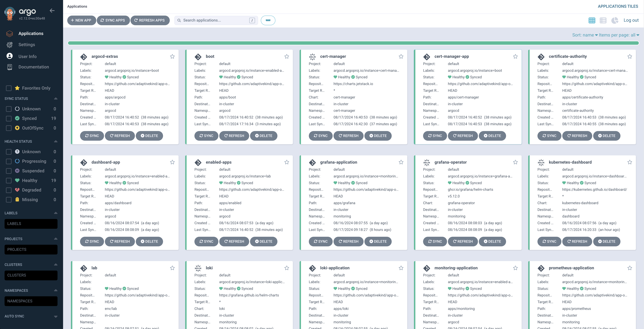
Task: Star the certificate-authority application
Action: [630, 57]
